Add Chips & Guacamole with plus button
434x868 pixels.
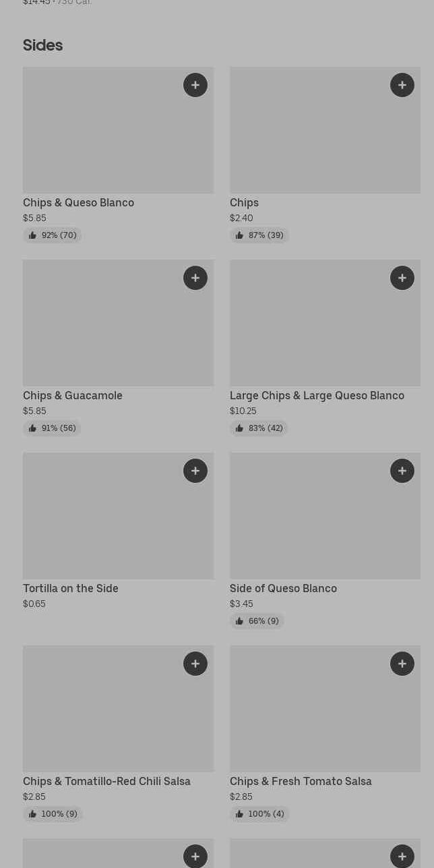pyautogui.click(x=195, y=278)
